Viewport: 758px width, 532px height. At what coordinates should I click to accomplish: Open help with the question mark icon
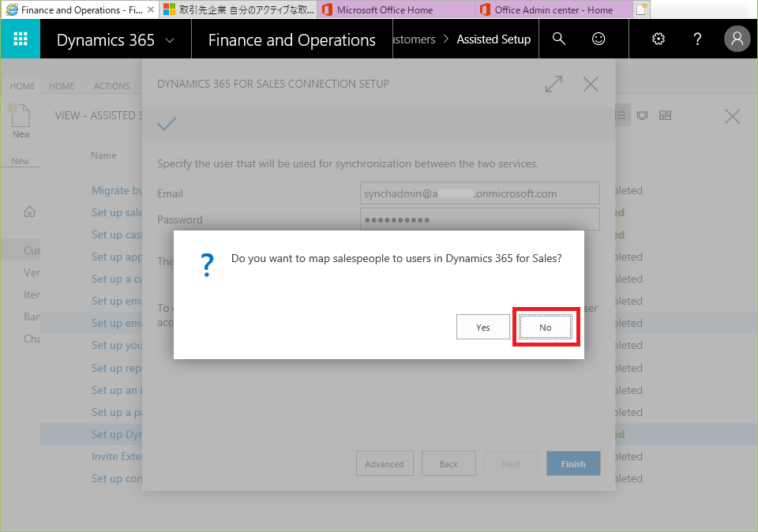point(697,39)
